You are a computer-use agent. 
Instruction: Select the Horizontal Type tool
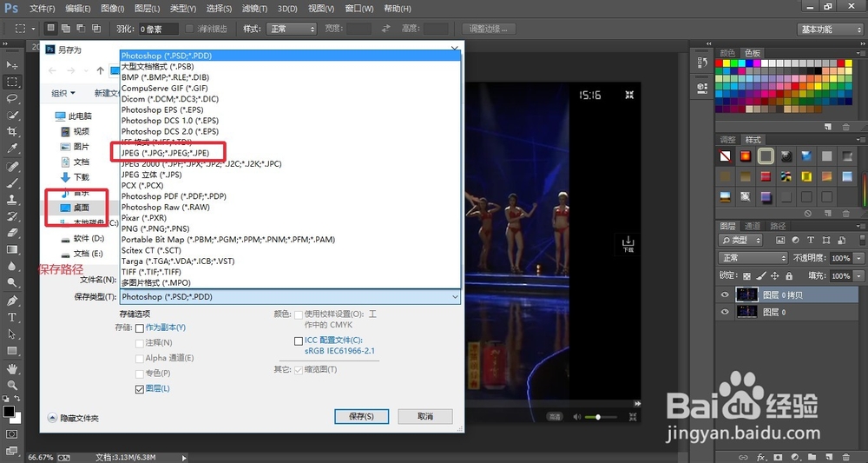(x=11, y=317)
